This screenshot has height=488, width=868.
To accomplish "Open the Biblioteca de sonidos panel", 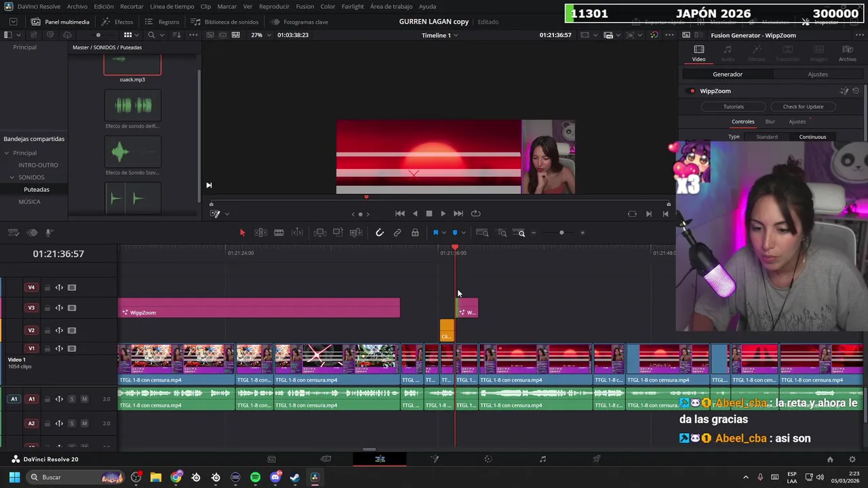I will click(x=224, y=22).
